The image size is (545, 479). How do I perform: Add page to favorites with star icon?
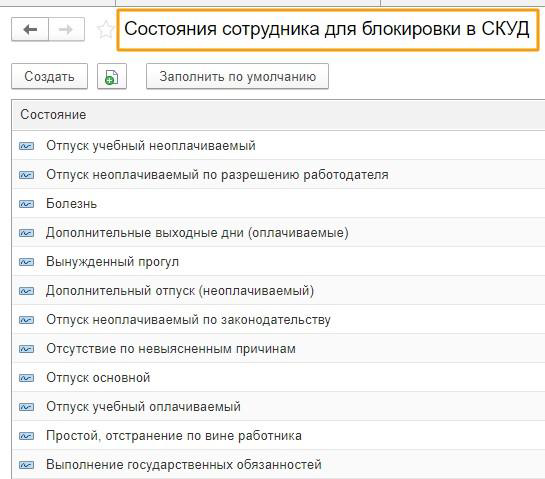click(105, 30)
